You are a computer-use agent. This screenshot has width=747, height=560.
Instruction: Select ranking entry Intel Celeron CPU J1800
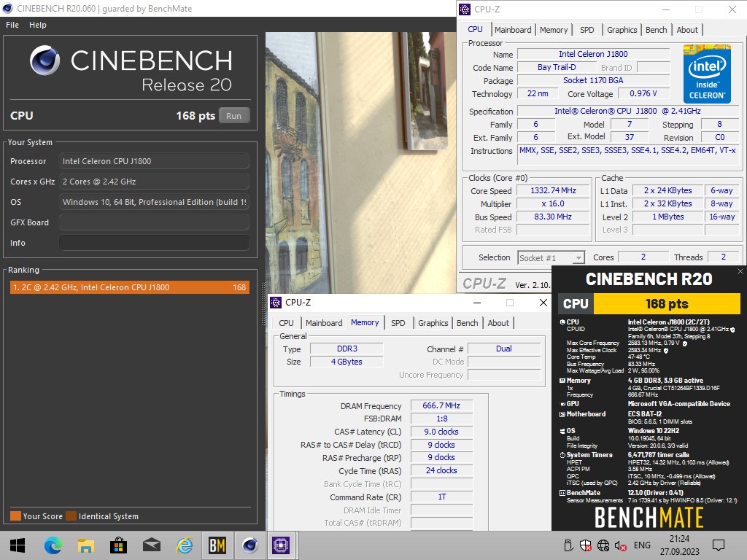(130, 287)
